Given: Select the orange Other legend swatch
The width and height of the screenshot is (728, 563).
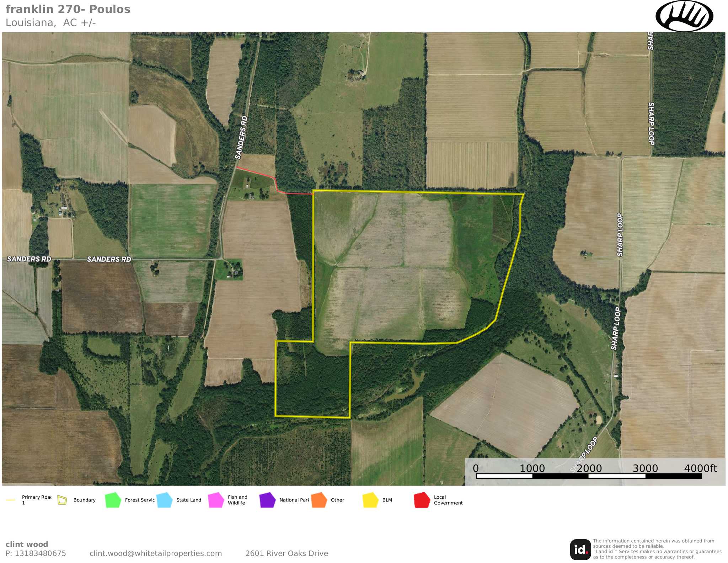Looking at the screenshot, I should pos(319,500).
